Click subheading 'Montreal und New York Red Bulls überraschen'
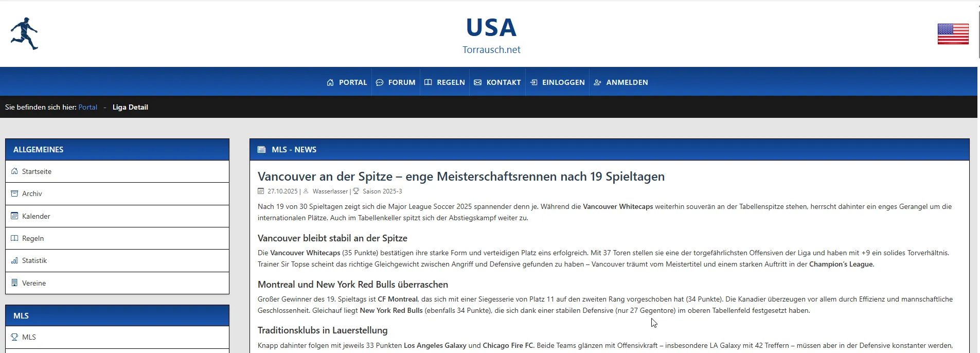The image size is (980, 353). click(353, 285)
